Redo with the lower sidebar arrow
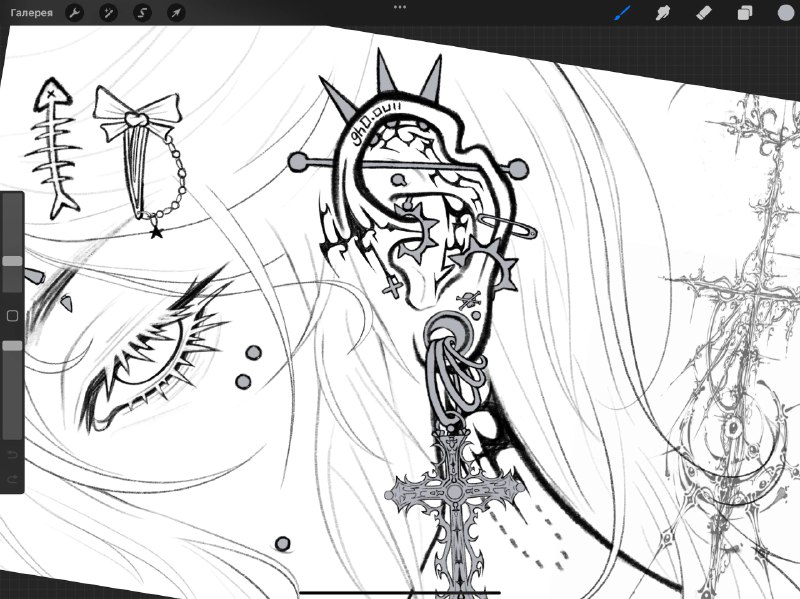 point(12,479)
